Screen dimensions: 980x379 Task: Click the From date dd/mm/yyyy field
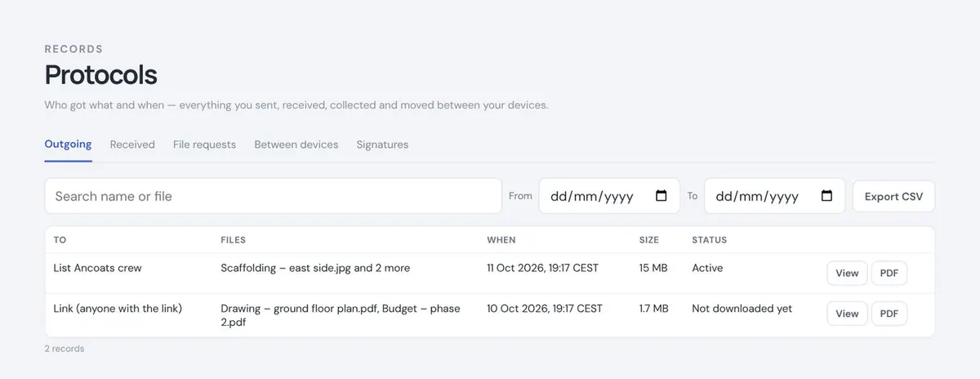pos(609,196)
